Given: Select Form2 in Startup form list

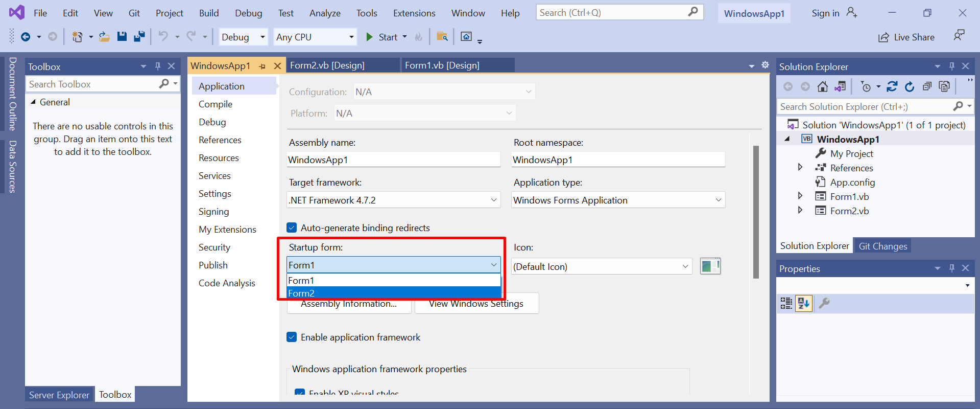Looking at the screenshot, I should click(394, 293).
